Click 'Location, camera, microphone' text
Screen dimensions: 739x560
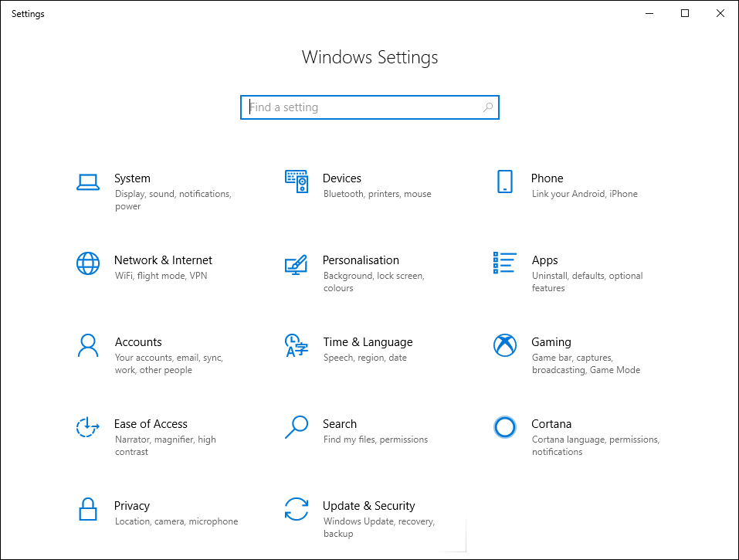176,521
